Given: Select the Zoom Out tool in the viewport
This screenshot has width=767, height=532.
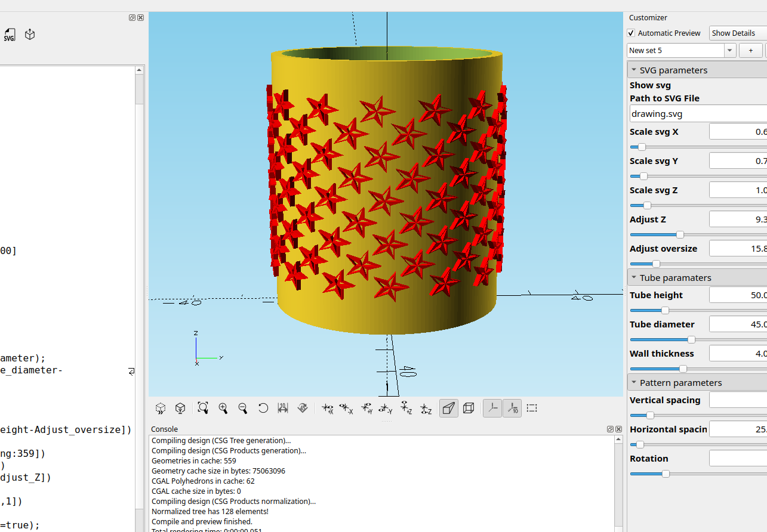Looking at the screenshot, I should point(243,408).
